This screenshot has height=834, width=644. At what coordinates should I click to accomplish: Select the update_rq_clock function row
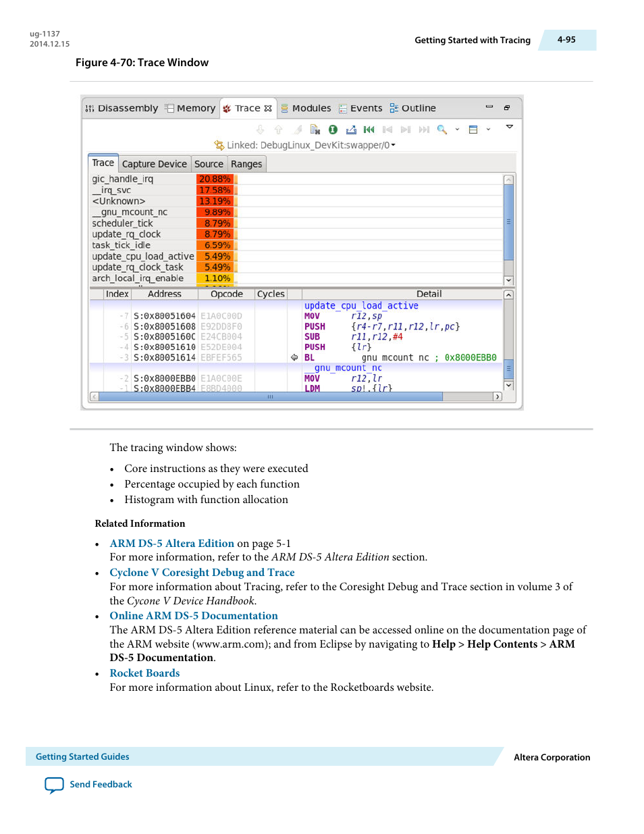[x=296, y=234]
